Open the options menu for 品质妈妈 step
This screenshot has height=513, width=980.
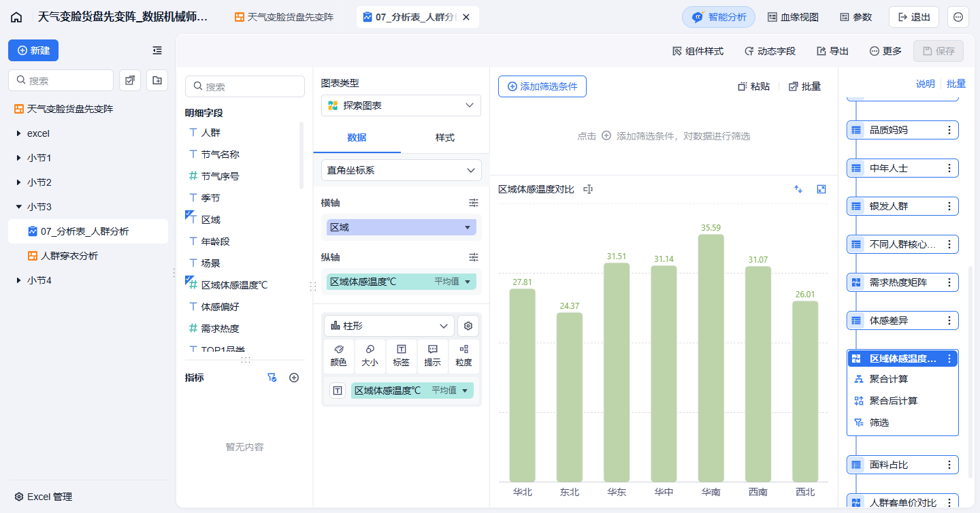coord(949,130)
